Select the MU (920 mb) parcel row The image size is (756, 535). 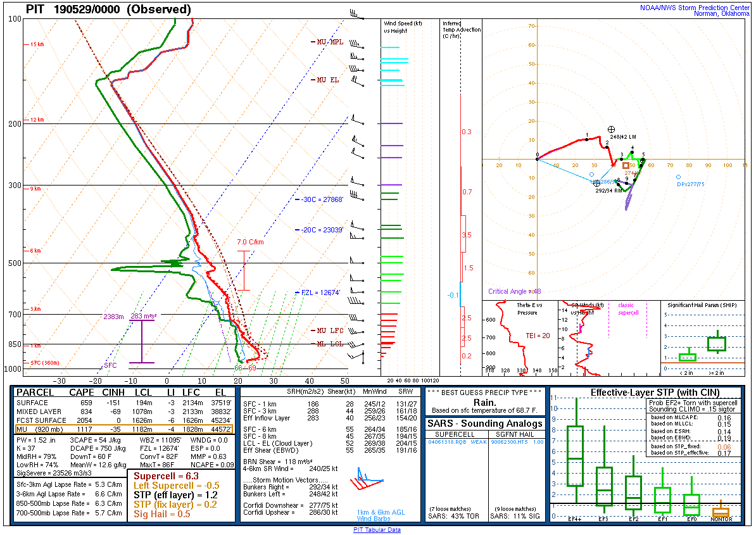click(x=124, y=429)
